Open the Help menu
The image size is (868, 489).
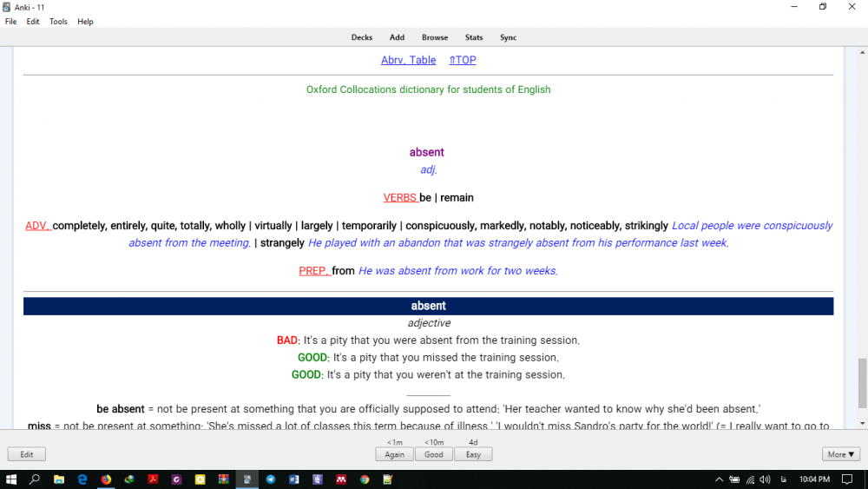pyautogui.click(x=85, y=22)
